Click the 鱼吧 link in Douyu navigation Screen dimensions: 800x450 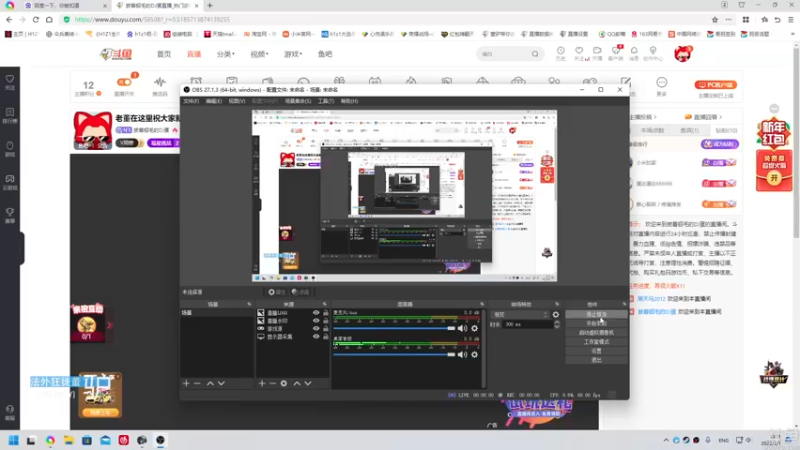pyautogui.click(x=325, y=54)
